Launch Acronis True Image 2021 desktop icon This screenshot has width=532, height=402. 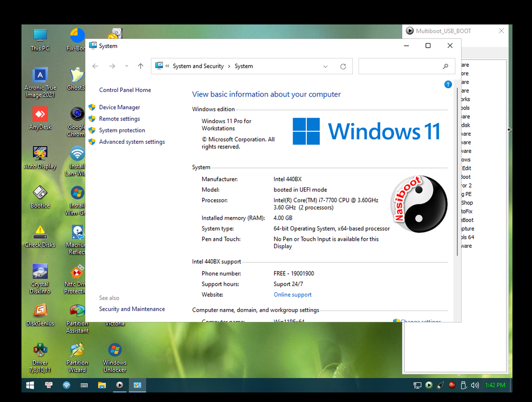click(x=40, y=82)
